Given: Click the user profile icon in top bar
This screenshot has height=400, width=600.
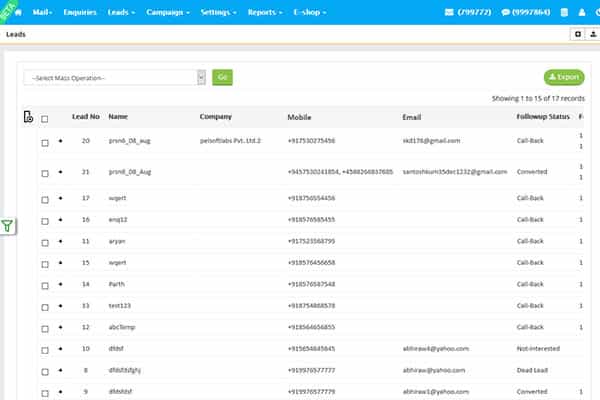Looking at the screenshot, I should pyautogui.click(x=582, y=12).
